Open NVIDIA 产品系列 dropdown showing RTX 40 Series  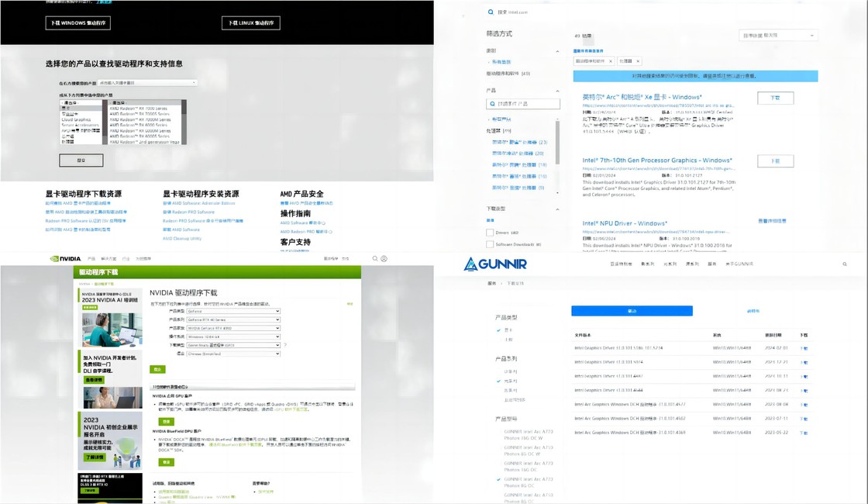click(233, 319)
